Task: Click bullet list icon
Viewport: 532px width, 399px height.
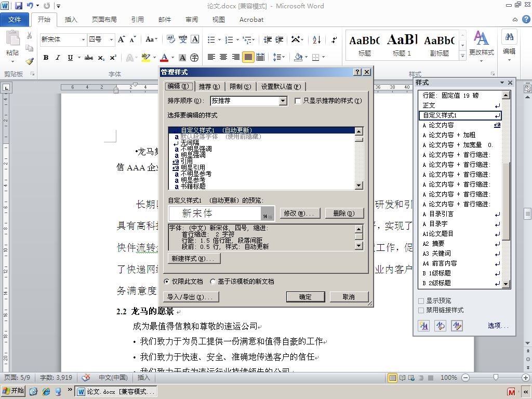Action: tap(211, 39)
